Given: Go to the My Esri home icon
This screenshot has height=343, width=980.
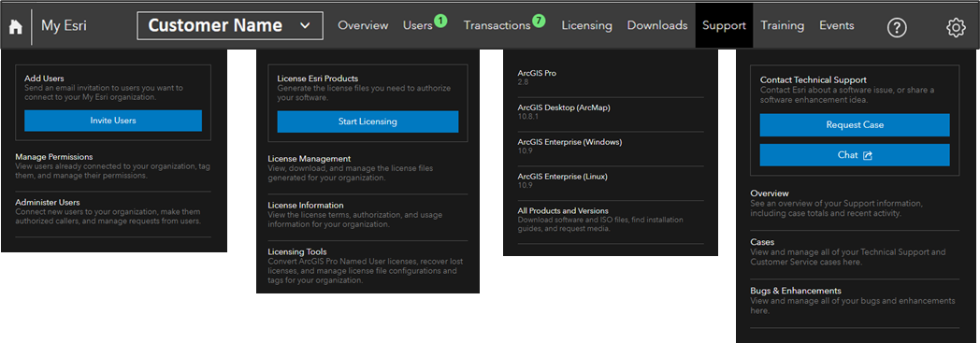Looking at the screenshot, I should (16, 27).
